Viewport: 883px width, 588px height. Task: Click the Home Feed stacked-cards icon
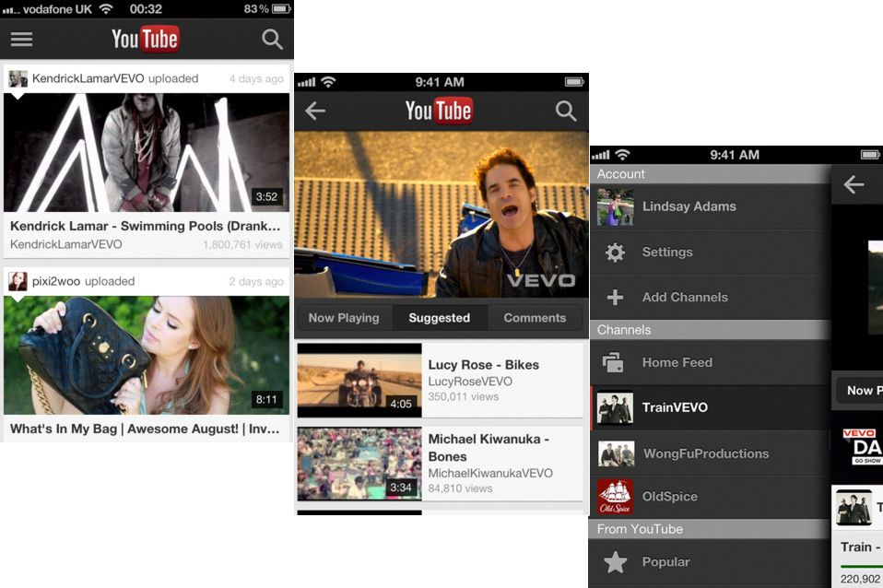[613, 363]
